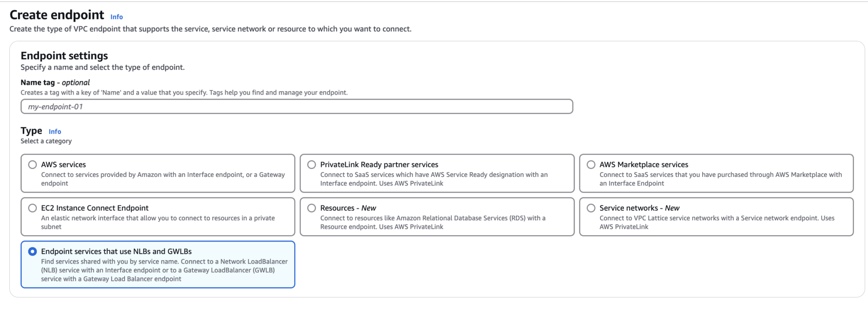Choose PrivateLink Ready partner services radio option

tap(312, 165)
